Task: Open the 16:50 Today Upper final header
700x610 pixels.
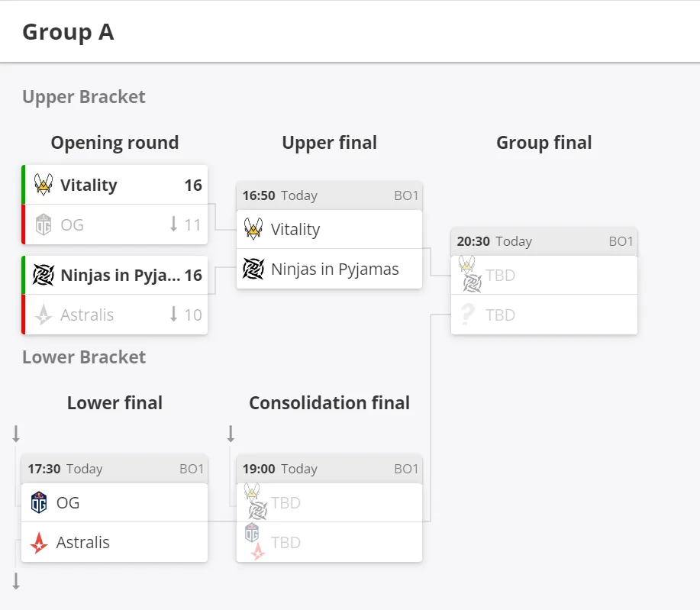Action: coord(330,195)
